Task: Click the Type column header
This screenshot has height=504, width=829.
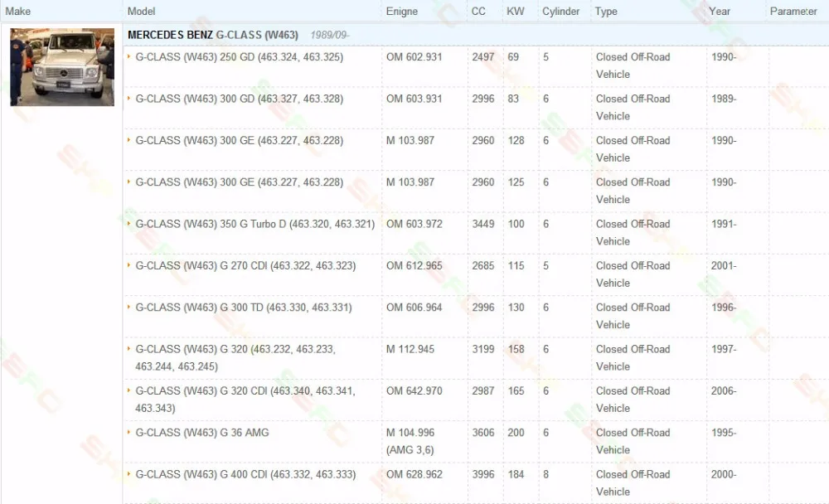Action: click(606, 11)
